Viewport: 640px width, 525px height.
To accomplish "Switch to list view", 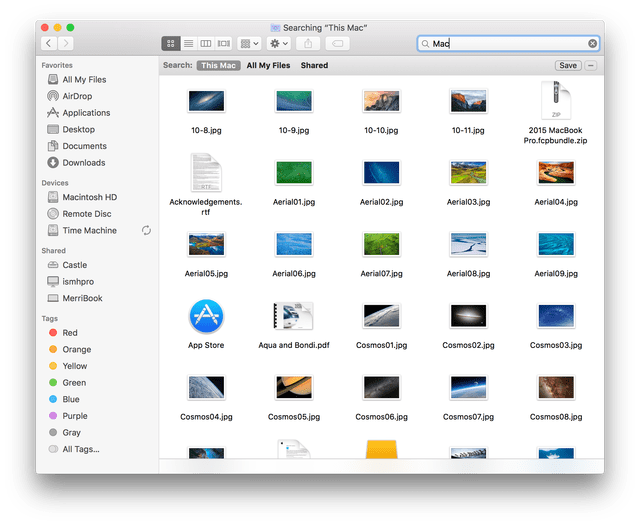I will click(188, 44).
